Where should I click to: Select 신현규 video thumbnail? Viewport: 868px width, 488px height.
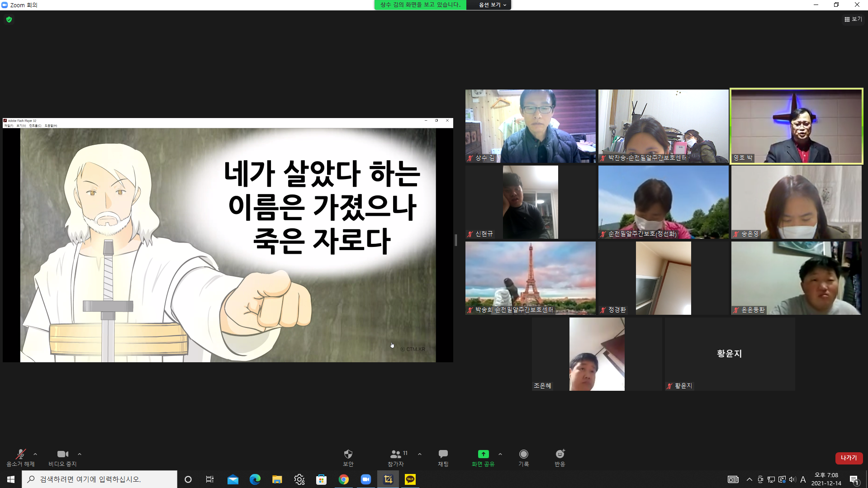tap(531, 202)
